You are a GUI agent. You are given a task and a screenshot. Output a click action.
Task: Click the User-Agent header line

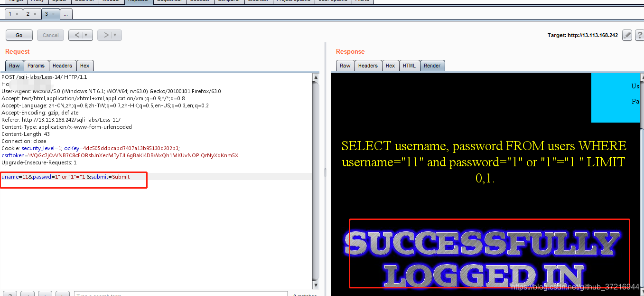(x=111, y=91)
